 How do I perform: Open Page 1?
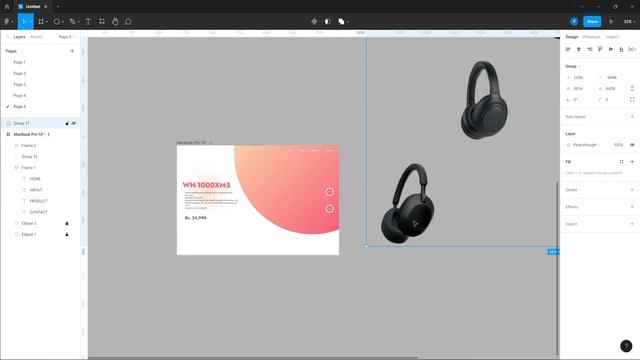click(19, 62)
